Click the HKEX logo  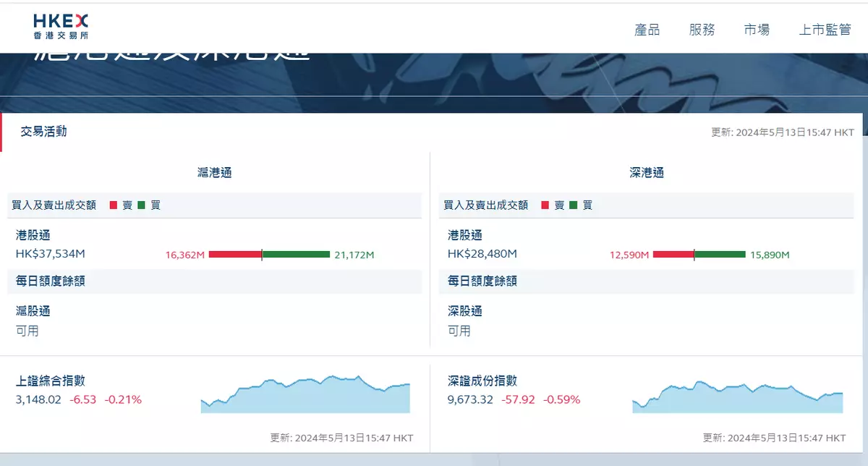click(x=61, y=26)
